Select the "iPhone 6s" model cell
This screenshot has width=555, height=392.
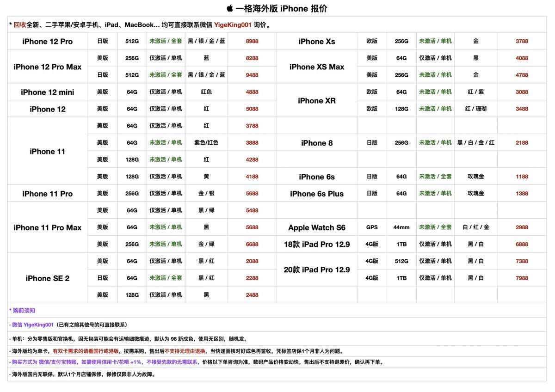point(317,177)
